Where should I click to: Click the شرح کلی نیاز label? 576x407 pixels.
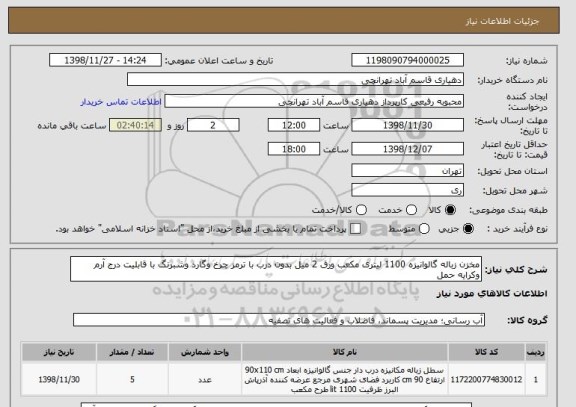point(516,270)
